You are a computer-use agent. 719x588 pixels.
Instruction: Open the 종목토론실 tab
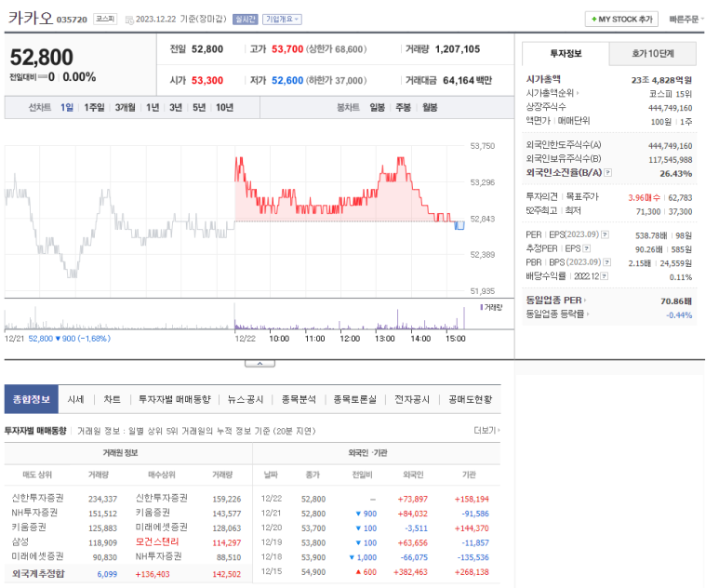coord(355,399)
